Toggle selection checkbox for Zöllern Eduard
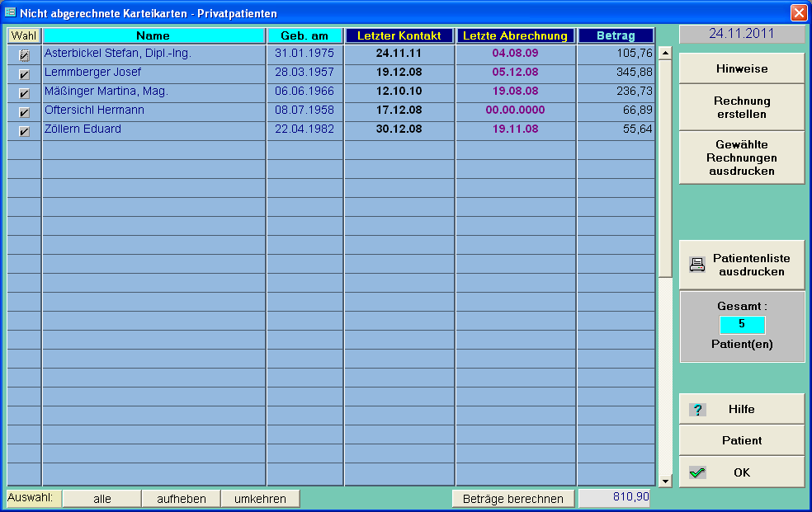 pyautogui.click(x=24, y=131)
